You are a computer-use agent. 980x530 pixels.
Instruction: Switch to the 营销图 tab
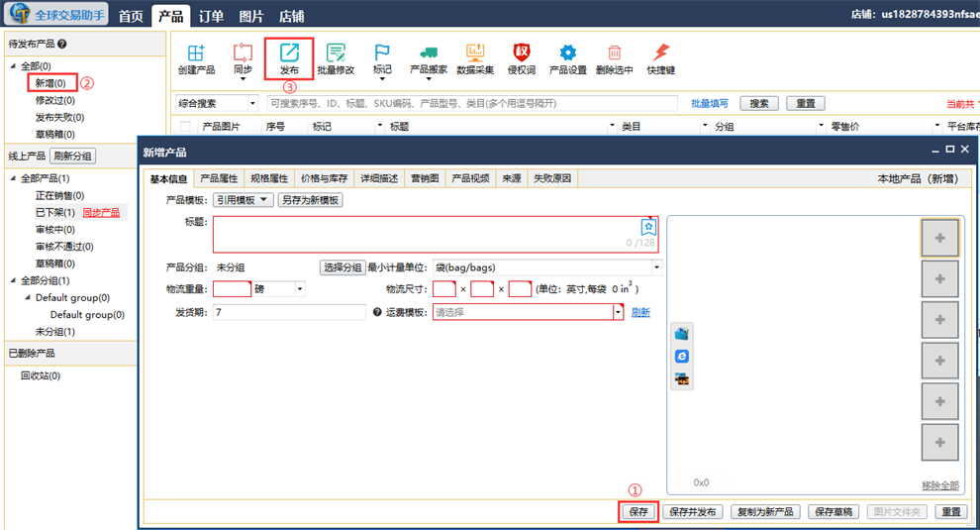[x=425, y=178]
